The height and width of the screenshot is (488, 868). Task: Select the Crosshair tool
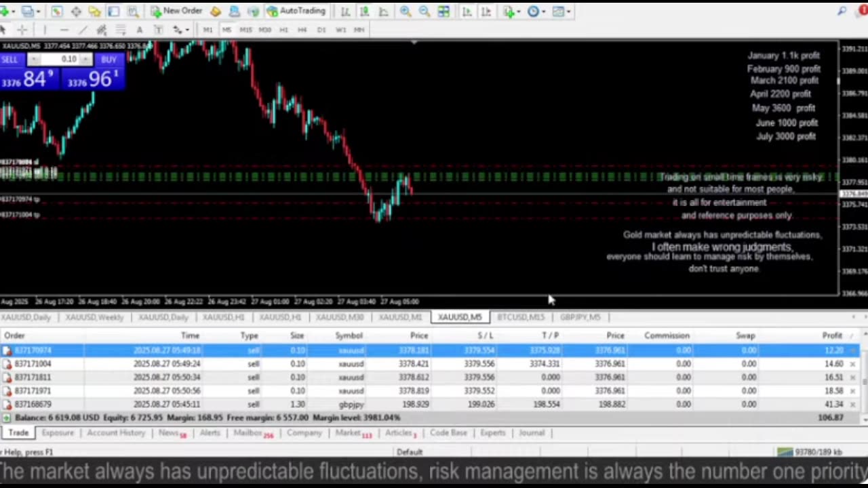click(x=22, y=30)
